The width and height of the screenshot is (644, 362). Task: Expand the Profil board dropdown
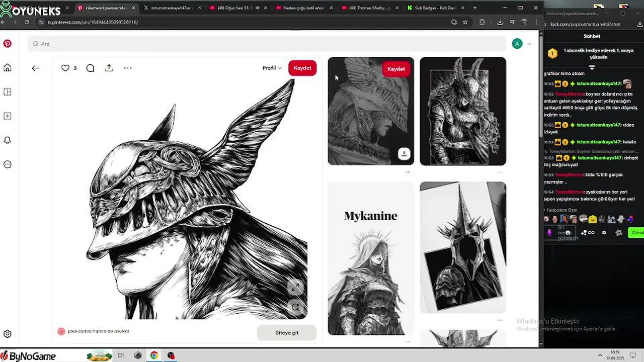(x=272, y=68)
